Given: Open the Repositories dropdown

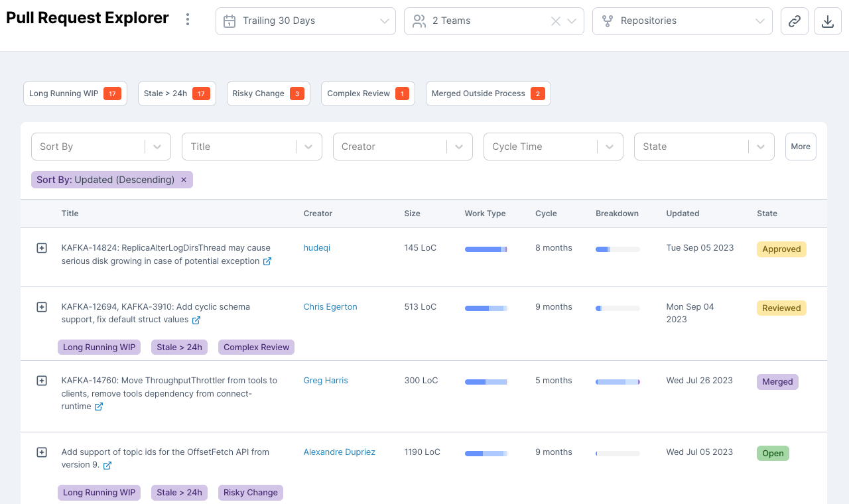Looking at the screenshot, I should click(x=682, y=21).
